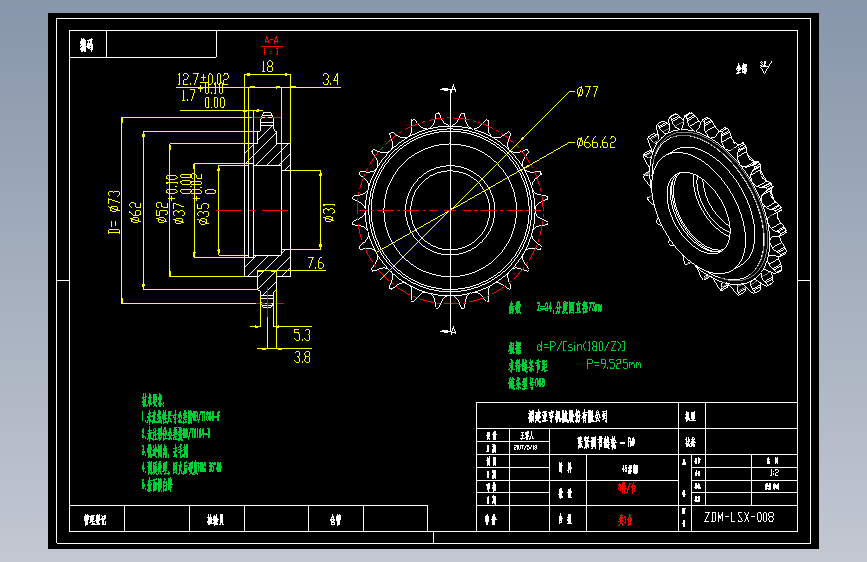This screenshot has height=562, width=867.
Task: Select the 3.8 dimension value
Action: click(x=302, y=357)
